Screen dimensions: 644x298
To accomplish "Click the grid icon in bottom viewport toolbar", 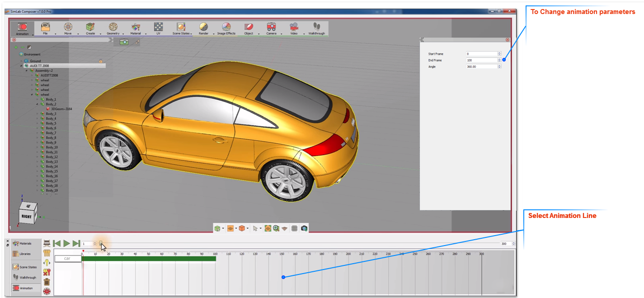I will [x=294, y=228].
